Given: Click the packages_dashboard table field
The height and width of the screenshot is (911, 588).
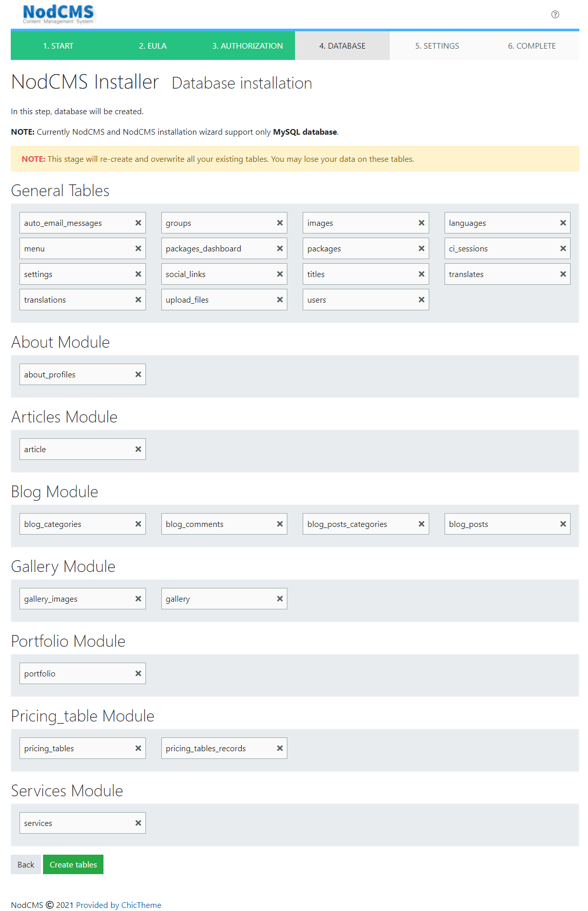Looking at the screenshot, I should pos(218,248).
